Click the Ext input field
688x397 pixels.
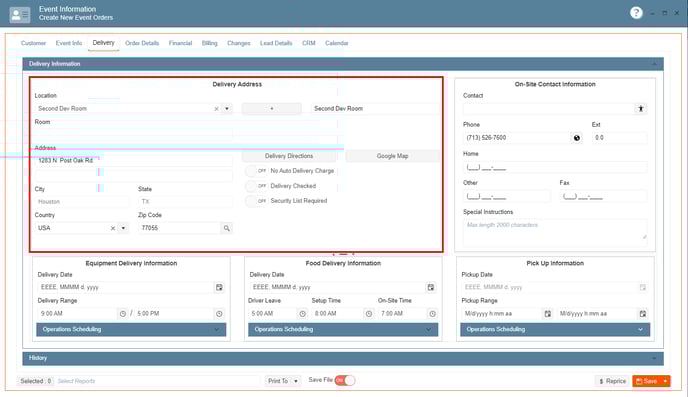click(x=619, y=138)
